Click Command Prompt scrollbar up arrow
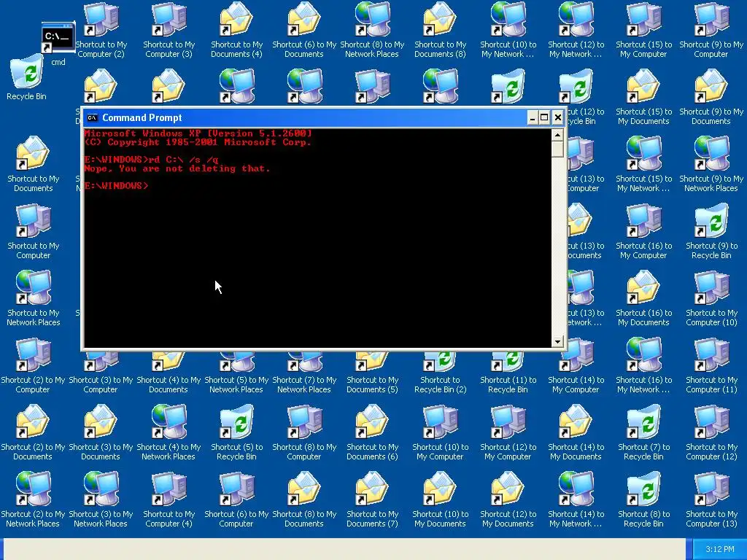 click(557, 135)
